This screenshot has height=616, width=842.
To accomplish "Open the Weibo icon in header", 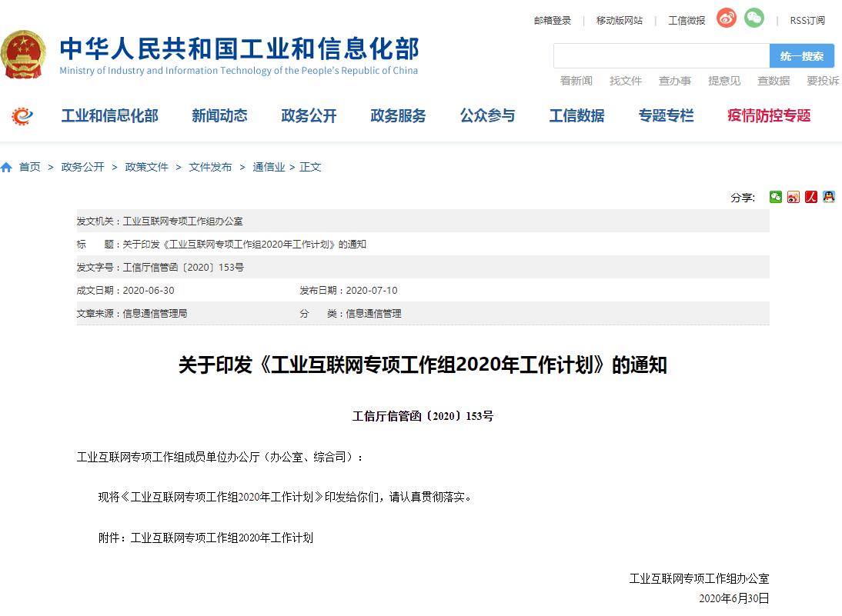I will click(727, 18).
